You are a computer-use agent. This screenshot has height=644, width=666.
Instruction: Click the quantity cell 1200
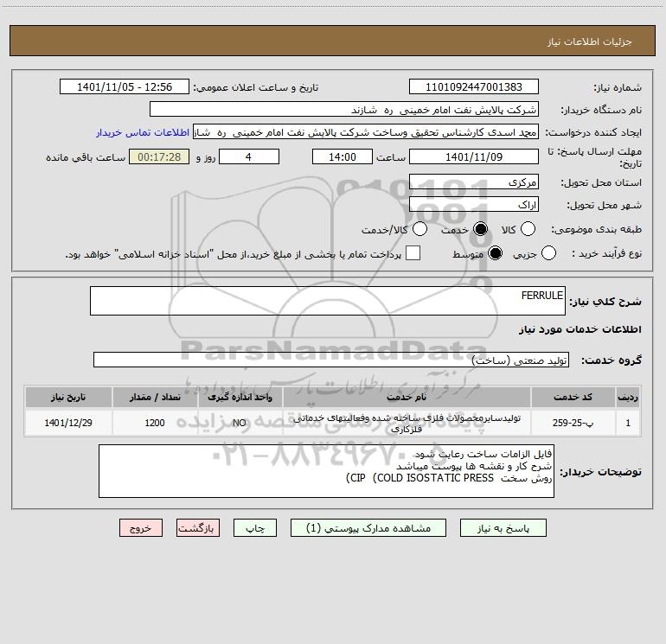click(x=155, y=423)
